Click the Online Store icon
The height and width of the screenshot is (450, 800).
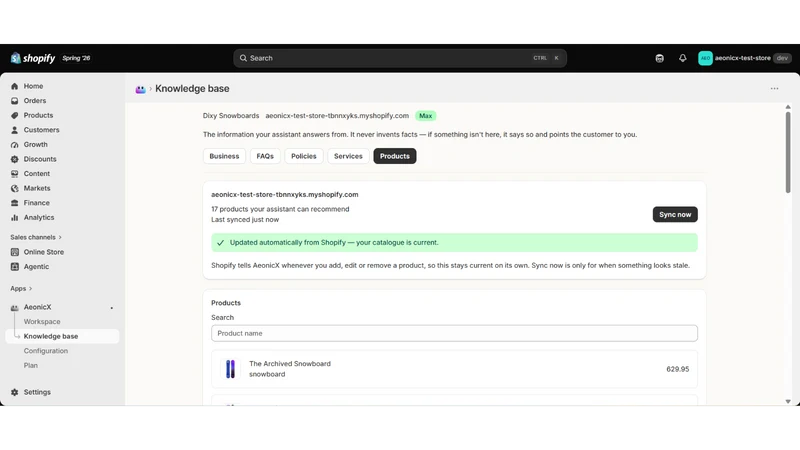pos(15,252)
